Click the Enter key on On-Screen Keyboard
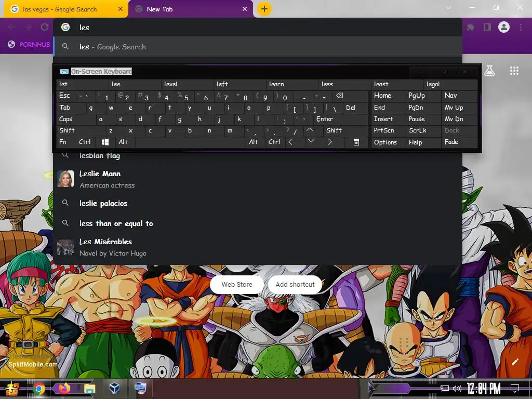Screen dimensions: 532x399 coord(341,119)
